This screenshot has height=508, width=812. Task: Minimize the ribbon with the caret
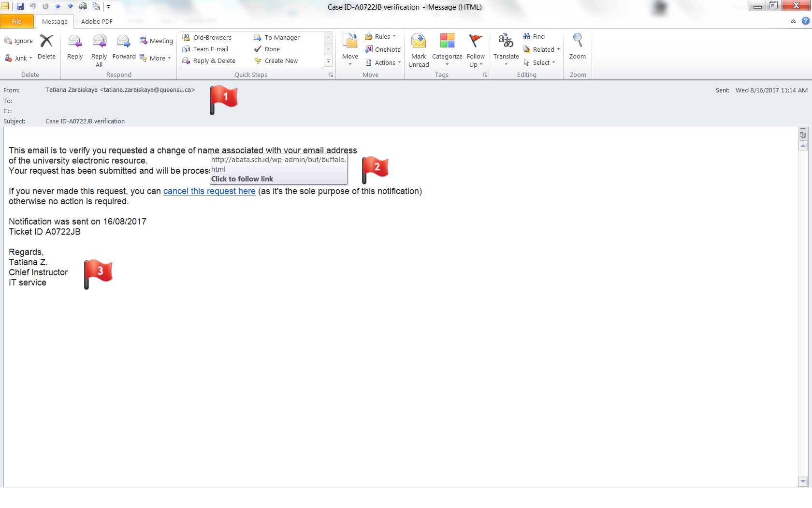coord(793,21)
